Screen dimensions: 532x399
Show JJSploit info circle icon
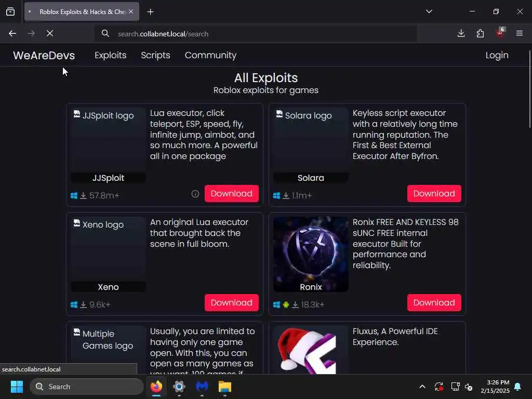coord(195,194)
